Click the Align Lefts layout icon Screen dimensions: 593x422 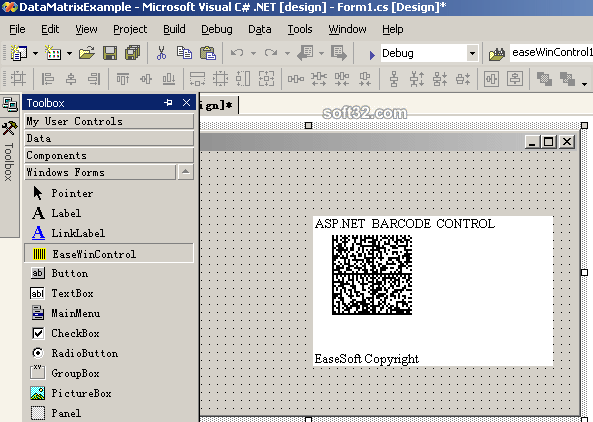pos(48,79)
